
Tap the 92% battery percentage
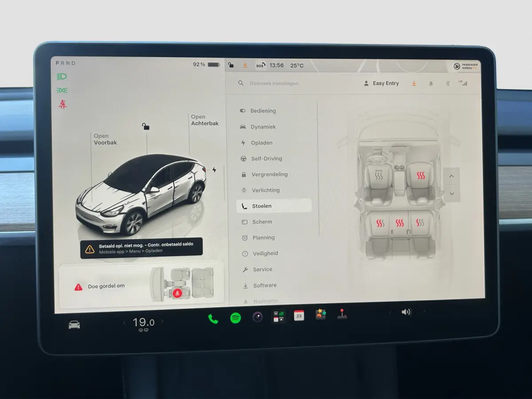[199, 64]
